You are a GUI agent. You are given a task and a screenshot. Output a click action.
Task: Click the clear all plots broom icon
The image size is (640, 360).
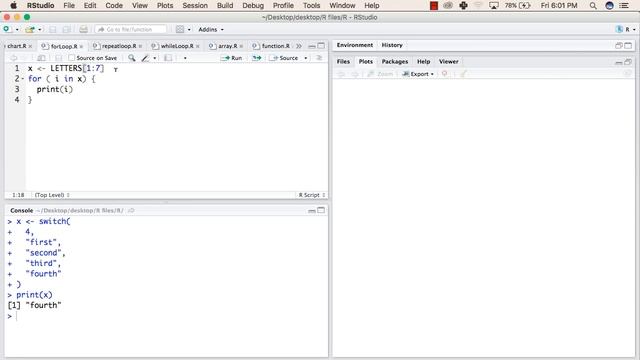pyautogui.click(x=463, y=74)
